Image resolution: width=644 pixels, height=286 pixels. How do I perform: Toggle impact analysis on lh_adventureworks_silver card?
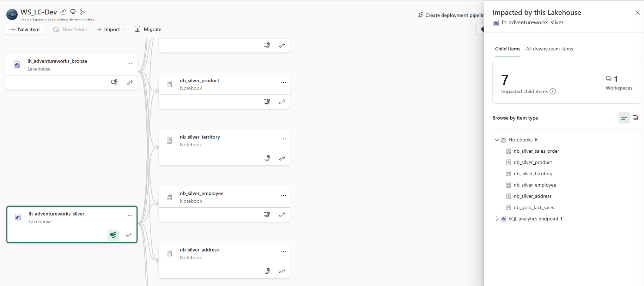click(x=113, y=235)
